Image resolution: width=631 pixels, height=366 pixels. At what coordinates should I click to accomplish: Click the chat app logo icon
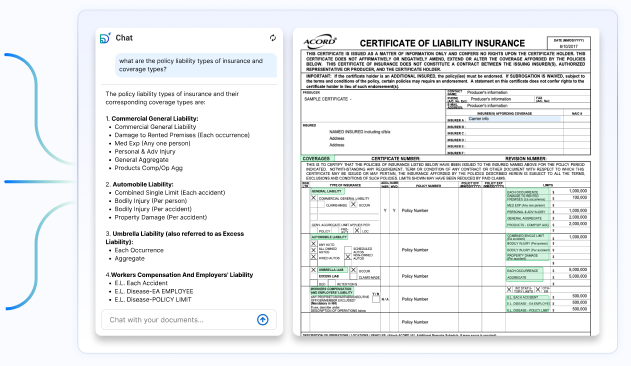coord(105,38)
